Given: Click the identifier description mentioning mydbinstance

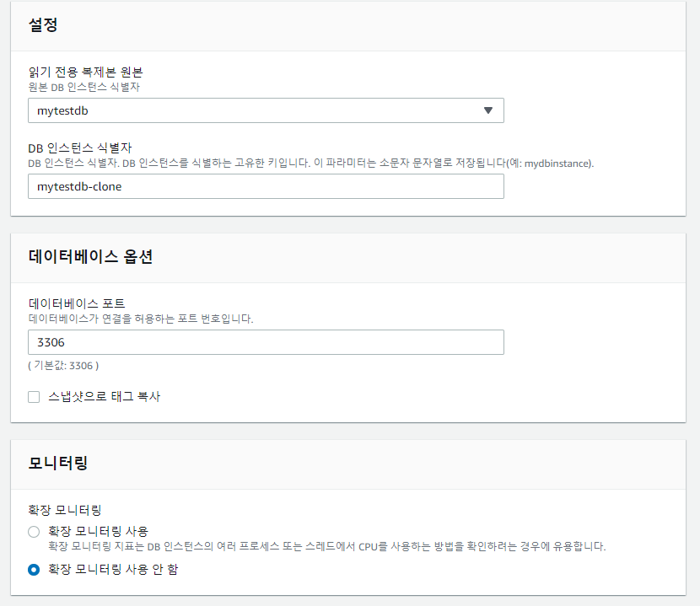Looking at the screenshot, I should 310,163.
